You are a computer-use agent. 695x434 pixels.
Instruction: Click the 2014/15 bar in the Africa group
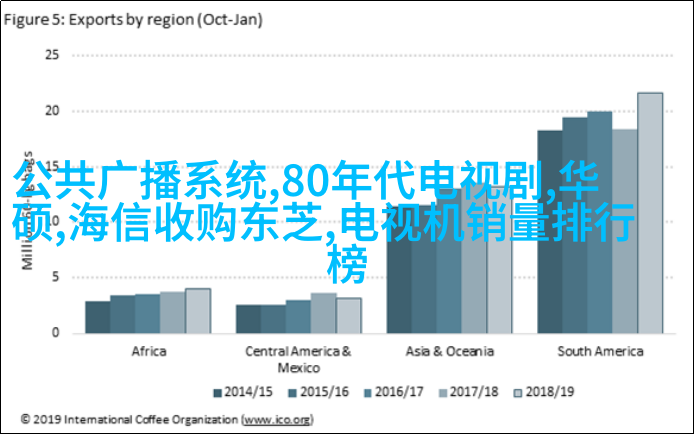pyautogui.click(x=98, y=316)
